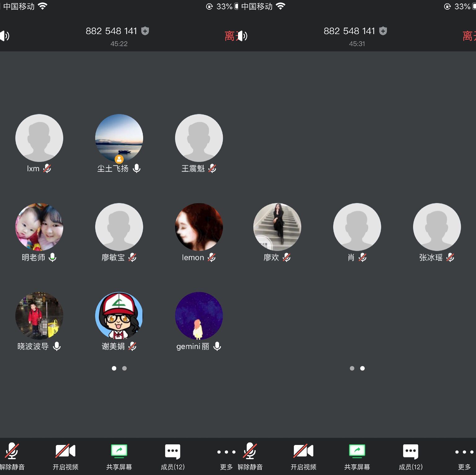Screen dimensions: 476x475
Task: Click the muted mic icon beside 张冰瑶
Action: click(450, 257)
